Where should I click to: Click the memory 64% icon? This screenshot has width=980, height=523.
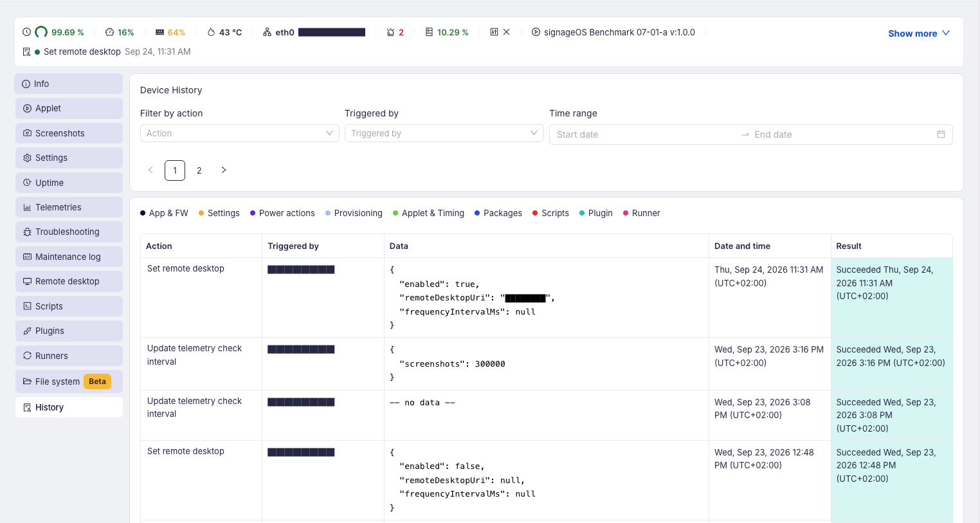pyautogui.click(x=159, y=32)
